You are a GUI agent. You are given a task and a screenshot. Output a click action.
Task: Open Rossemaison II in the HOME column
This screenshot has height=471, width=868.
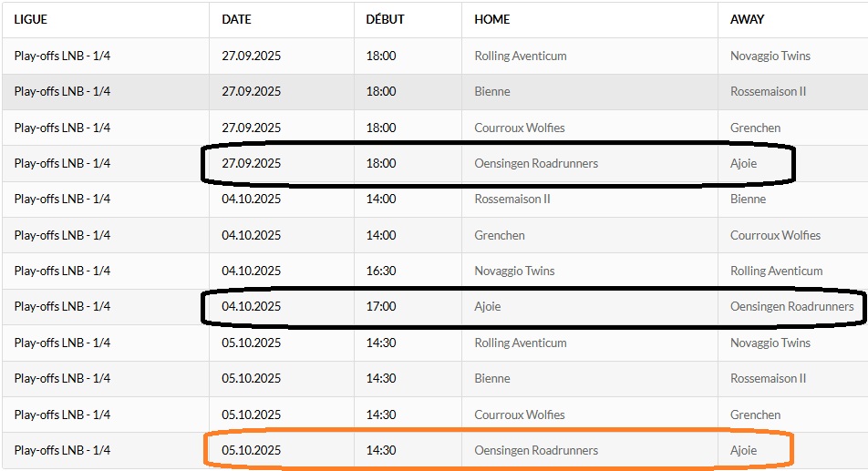512,199
